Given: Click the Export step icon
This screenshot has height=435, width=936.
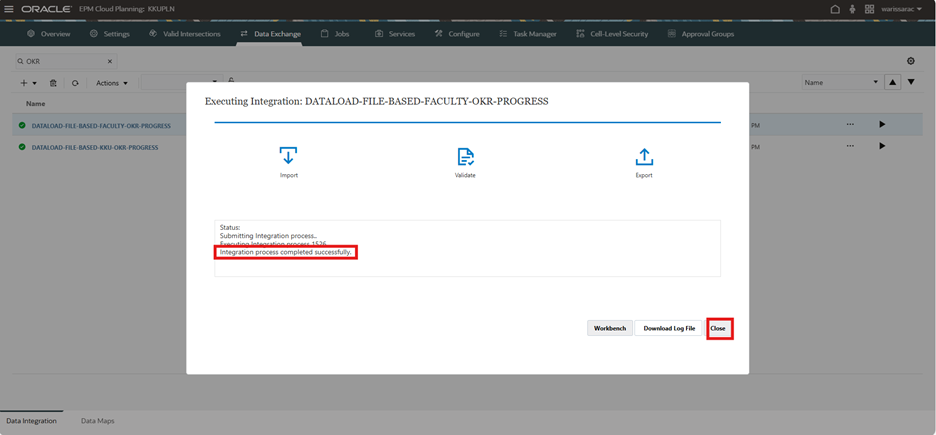Looking at the screenshot, I should 644,157.
